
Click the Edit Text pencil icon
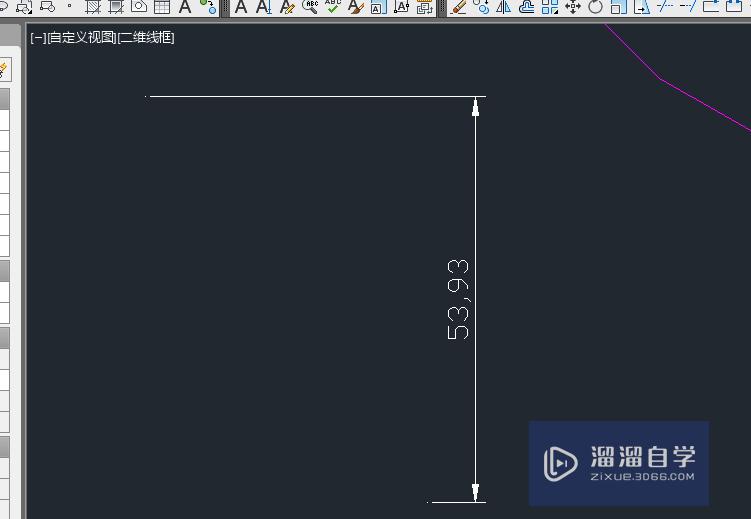pyautogui.click(x=287, y=7)
